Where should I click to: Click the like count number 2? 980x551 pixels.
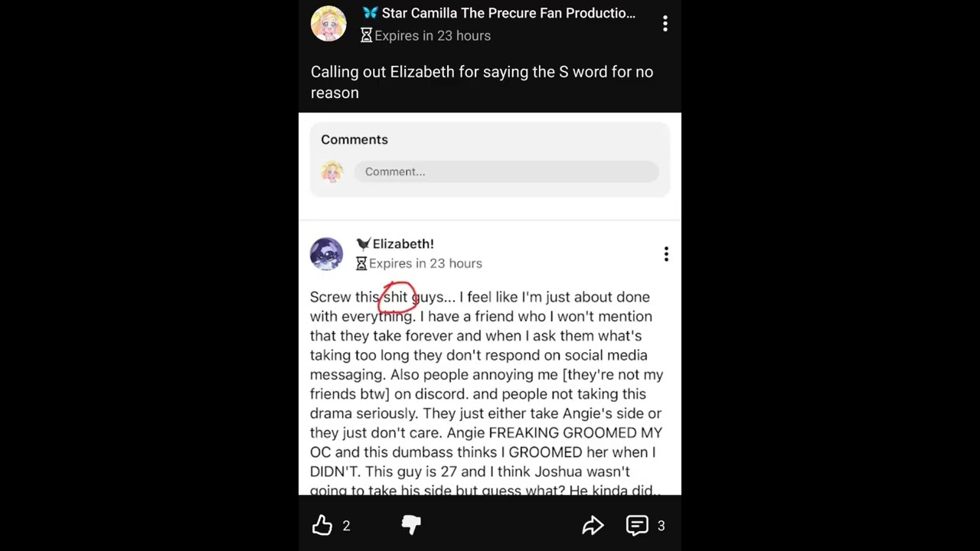point(346,526)
